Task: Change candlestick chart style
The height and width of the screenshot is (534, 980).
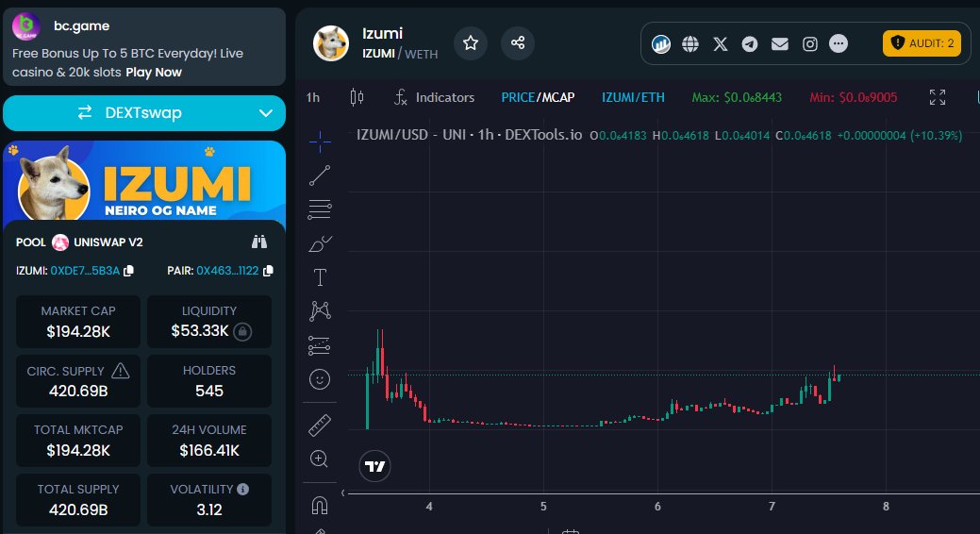Action: 357,97
